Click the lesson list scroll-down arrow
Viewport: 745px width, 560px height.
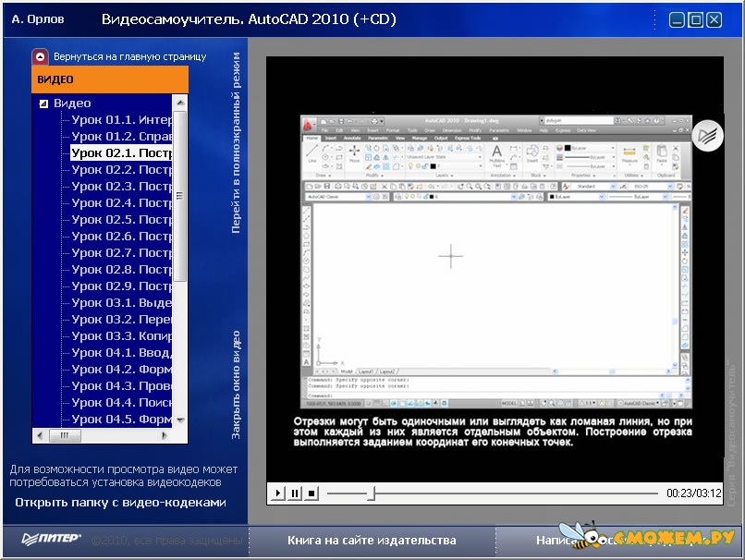180,420
